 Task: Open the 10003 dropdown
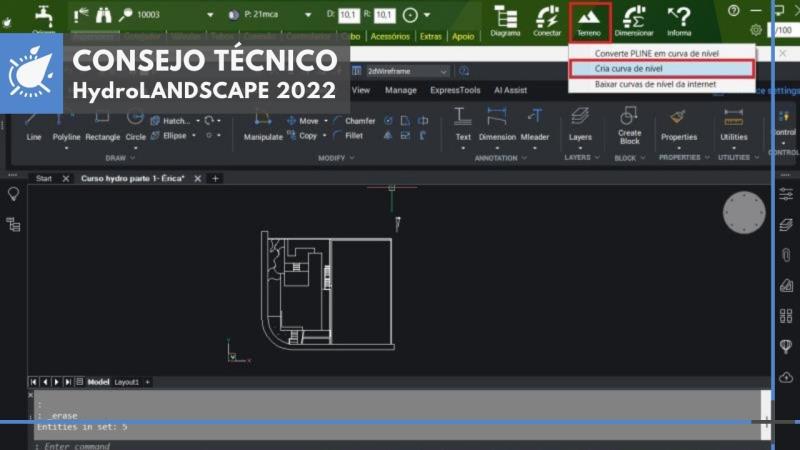[210, 15]
